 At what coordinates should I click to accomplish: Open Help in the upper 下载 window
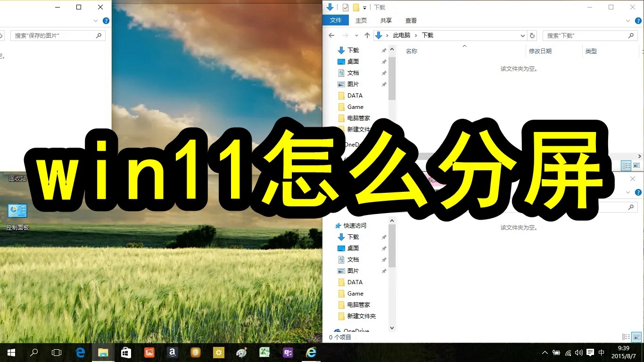click(x=638, y=21)
